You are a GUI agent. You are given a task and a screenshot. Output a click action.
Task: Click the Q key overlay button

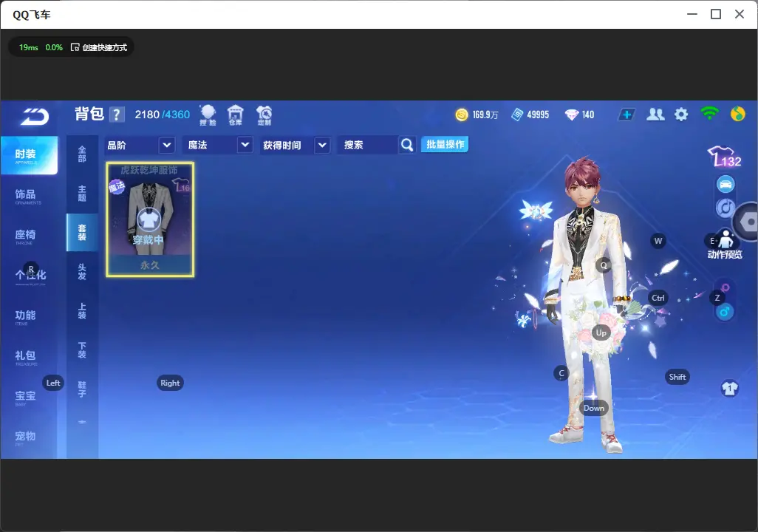pos(604,265)
